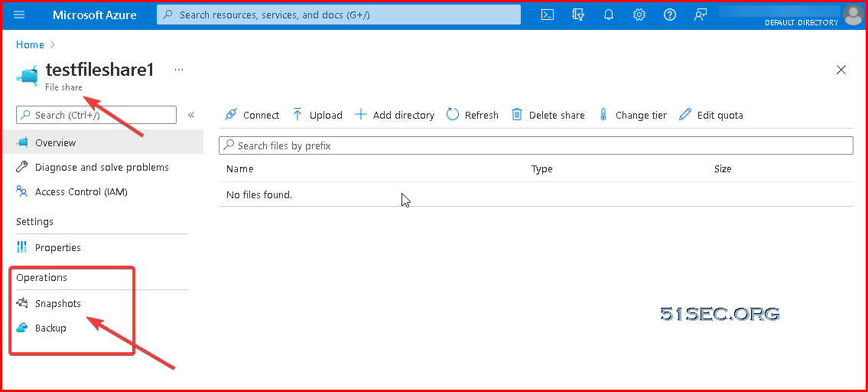Open Directories and subscriptions filter icon
868x392 pixels.
click(578, 15)
